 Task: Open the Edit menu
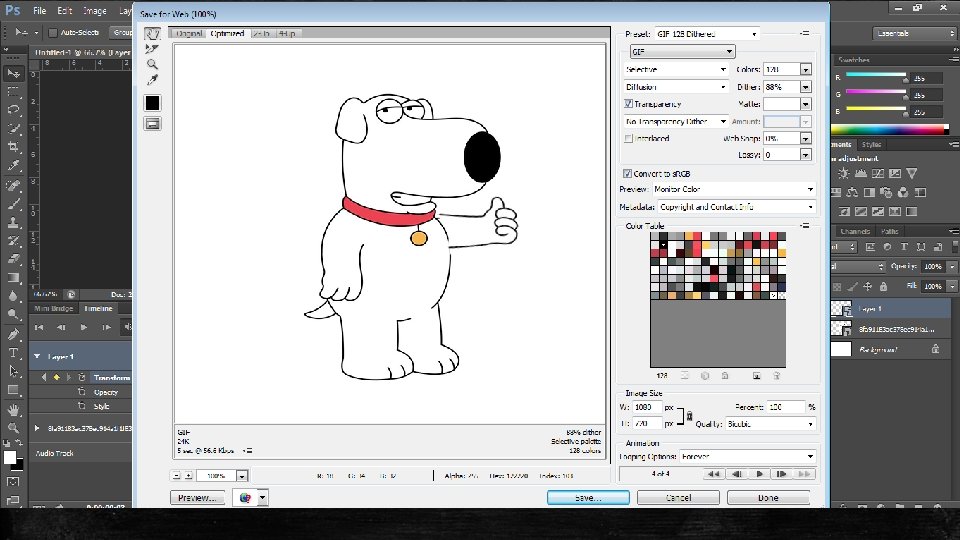[x=64, y=11]
